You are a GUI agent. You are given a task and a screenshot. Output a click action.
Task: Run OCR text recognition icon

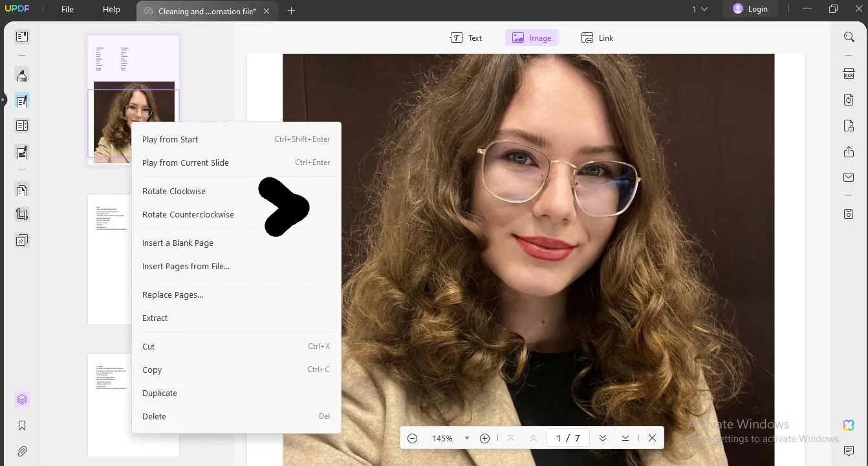click(849, 74)
